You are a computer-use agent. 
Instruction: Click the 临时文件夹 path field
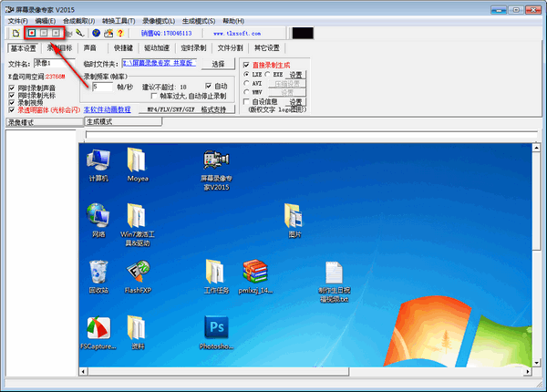tap(159, 63)
